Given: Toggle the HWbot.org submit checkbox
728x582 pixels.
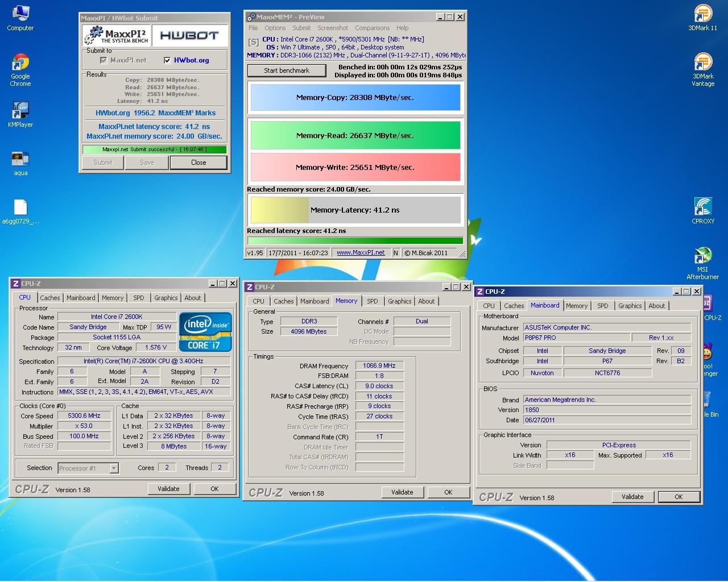Looking at the screenshot, I should tap(167, 60).
